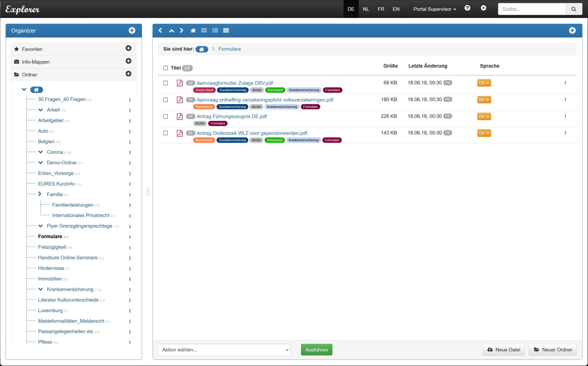Click into the Suche search field
This screenshot has height=366, width=588.
(x=532, y=9)
